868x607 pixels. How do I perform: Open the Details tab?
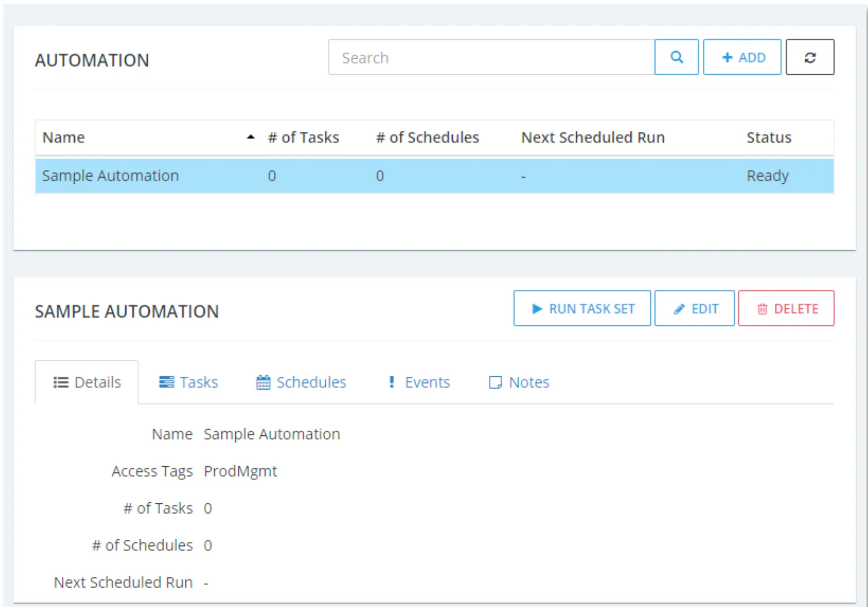pyautogui.click(x=87, y=382)
